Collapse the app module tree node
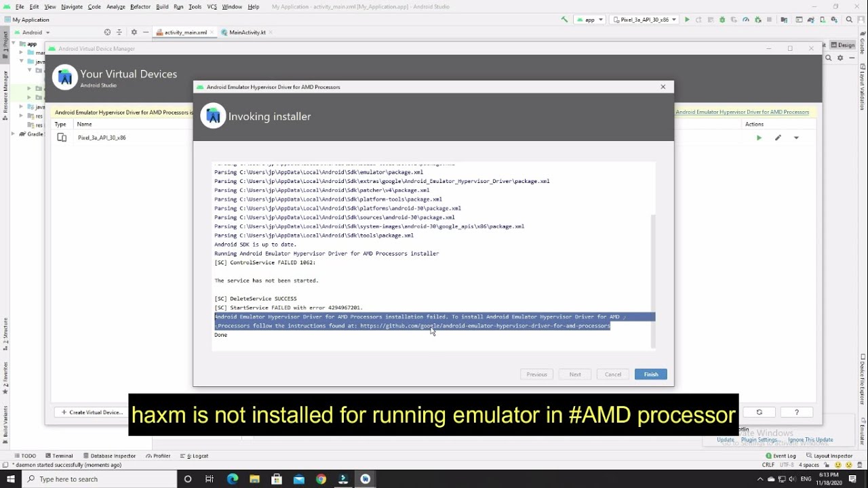This screenshot has width=868, height=488. pos(13,44)
